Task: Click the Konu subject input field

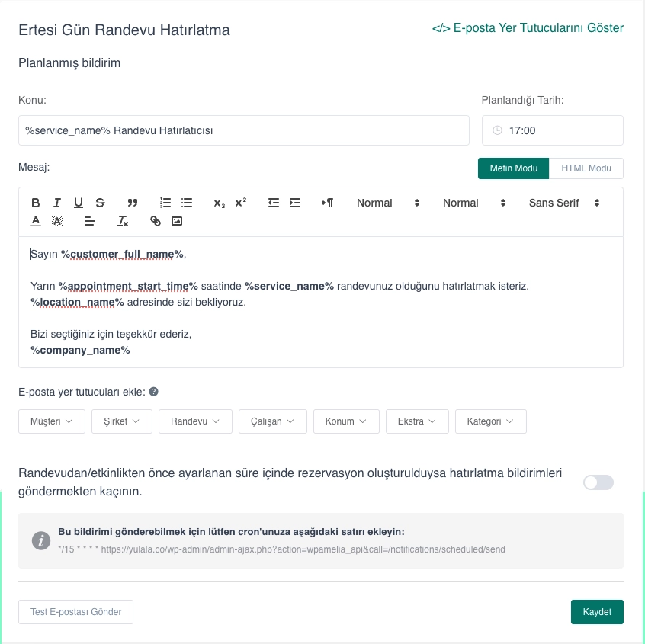Action: coord(243,130)
